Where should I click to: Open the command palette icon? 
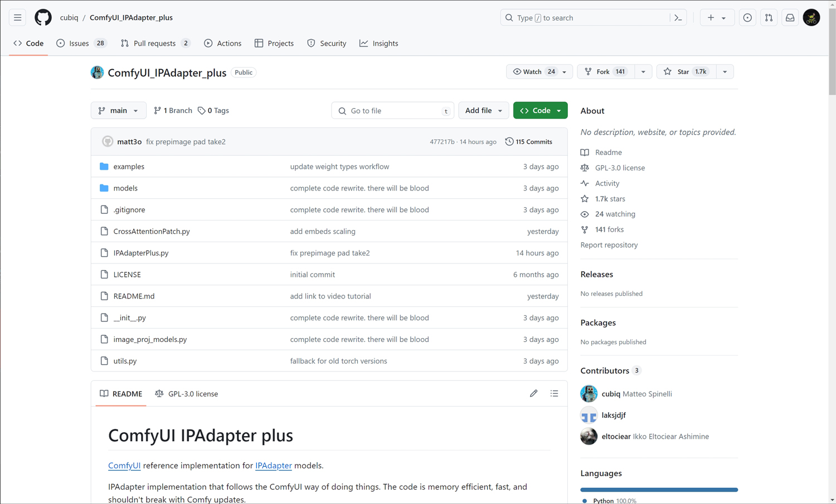[x=678, y=18]
